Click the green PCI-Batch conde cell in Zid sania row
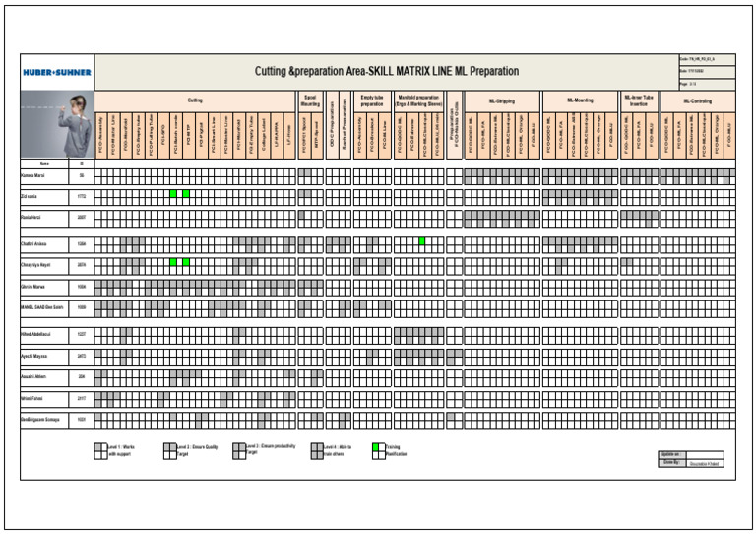Viewport: 756px width, 534px height. (x=173, y=194)
